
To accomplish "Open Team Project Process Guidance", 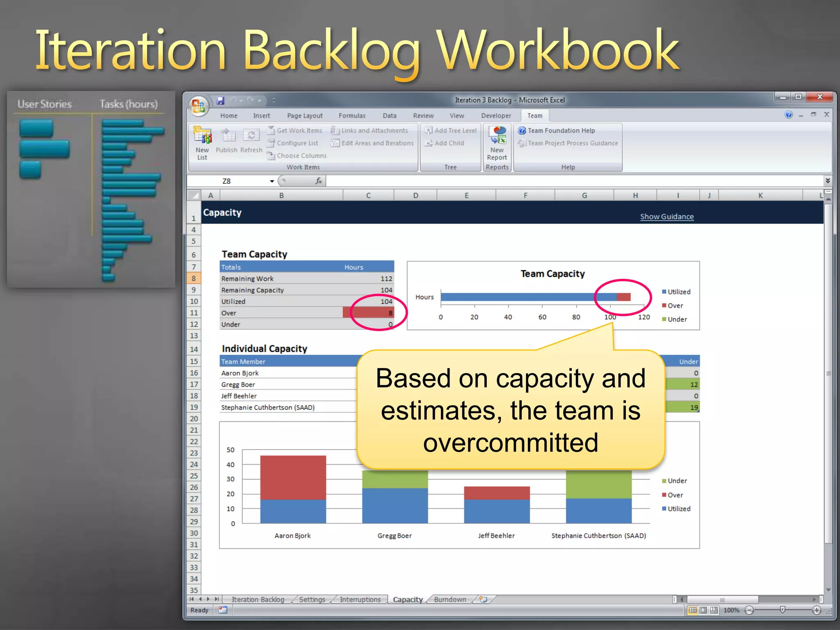I will [568, 143].
